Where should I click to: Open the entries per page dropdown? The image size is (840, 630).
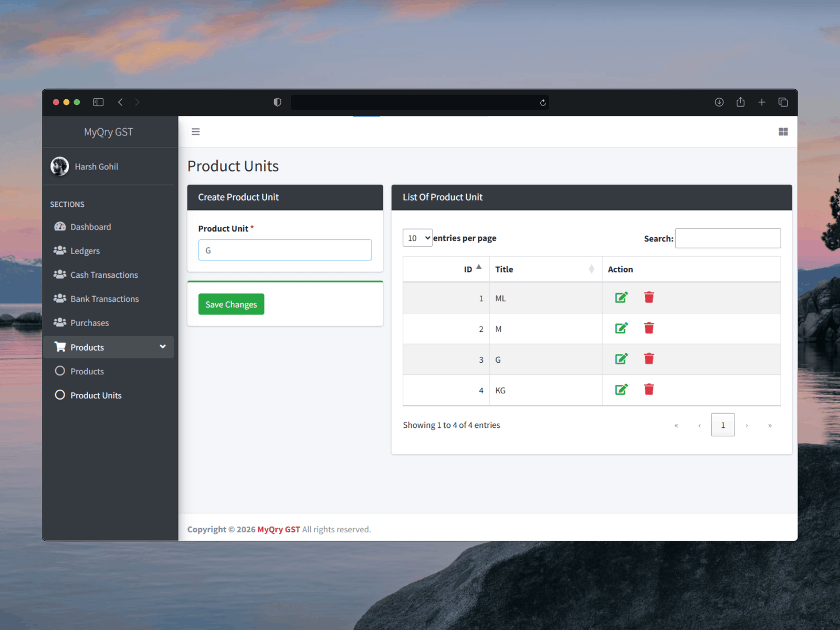[417, 238]
